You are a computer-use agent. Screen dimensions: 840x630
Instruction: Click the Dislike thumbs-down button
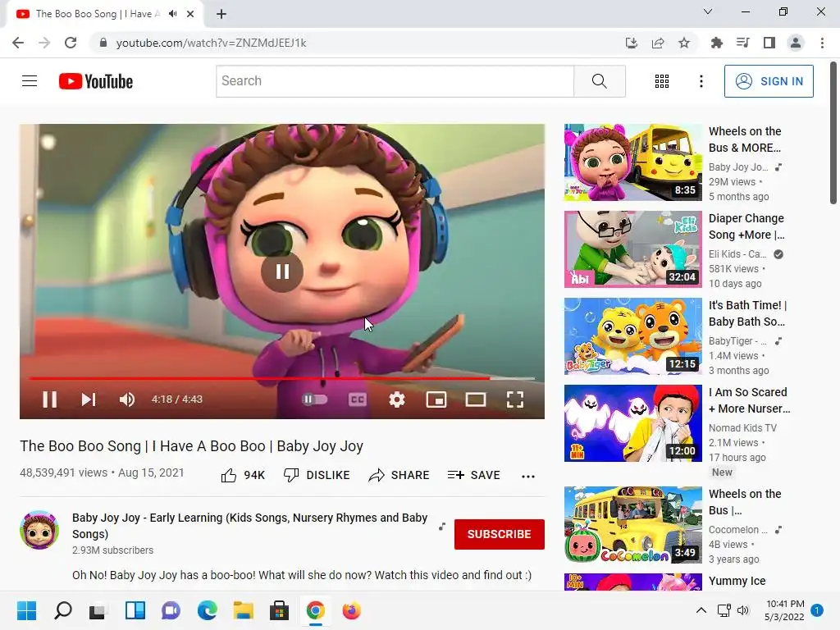317,475
